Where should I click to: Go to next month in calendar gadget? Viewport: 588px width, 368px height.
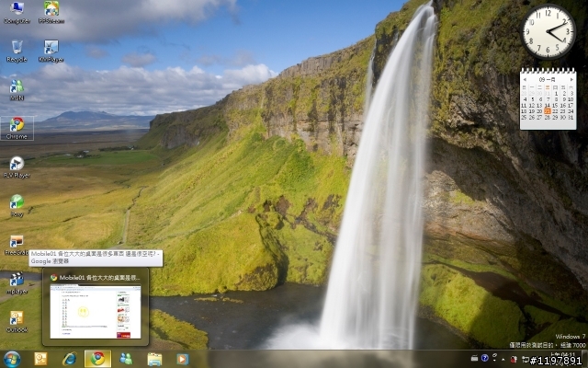click(x=571, y=80)
